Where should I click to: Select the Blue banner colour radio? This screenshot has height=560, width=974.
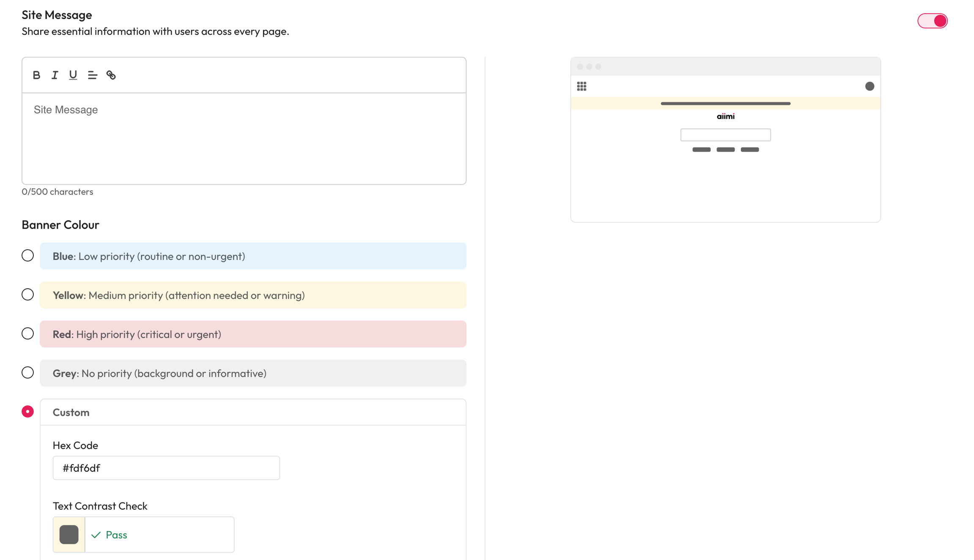click(x=28, y=256)
